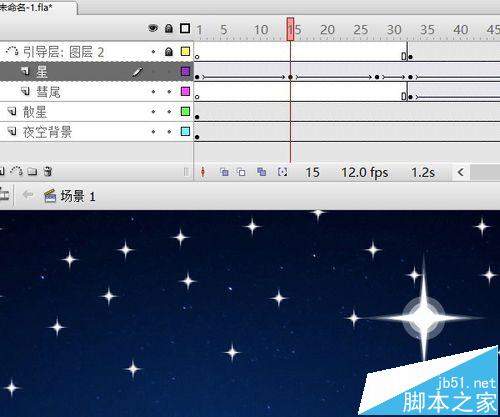Screen dimensions: 500x417
Task: Click layer icon of 夜空背景 layer
Action: pyautogui.click(x=12, y=131)
